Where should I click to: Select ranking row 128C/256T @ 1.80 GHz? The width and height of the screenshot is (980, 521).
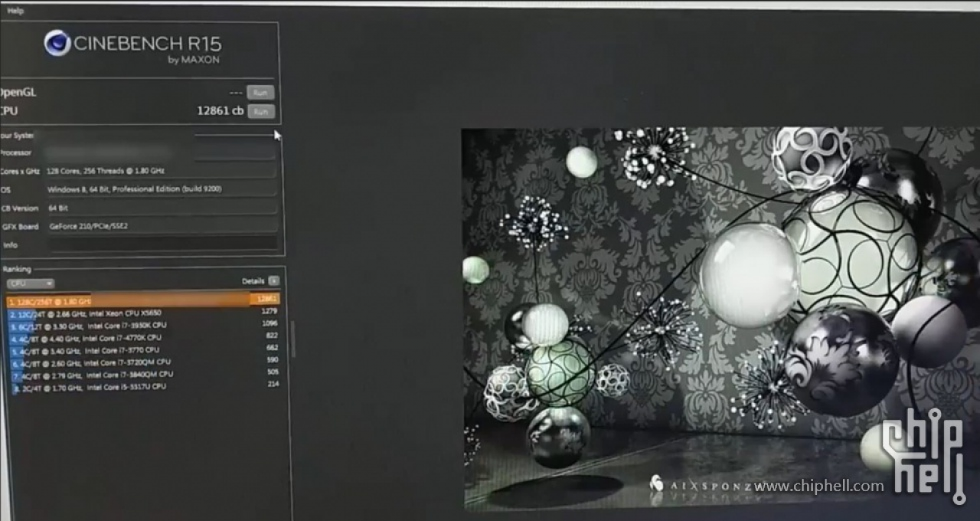(x=143, y=300)
